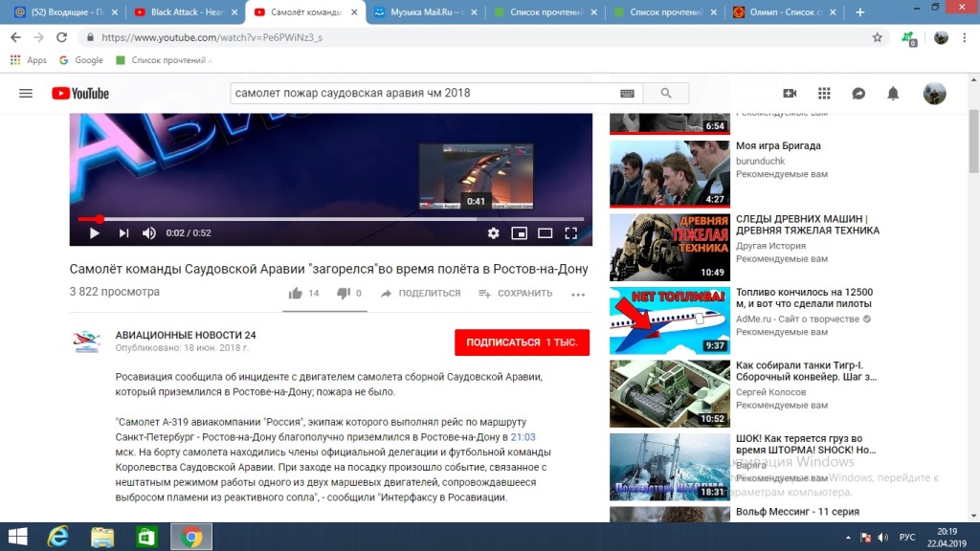The height and width of the screenshot is (551, 980).
Task: Open YouTube messages chat icon
Action: tap(858, 93)
